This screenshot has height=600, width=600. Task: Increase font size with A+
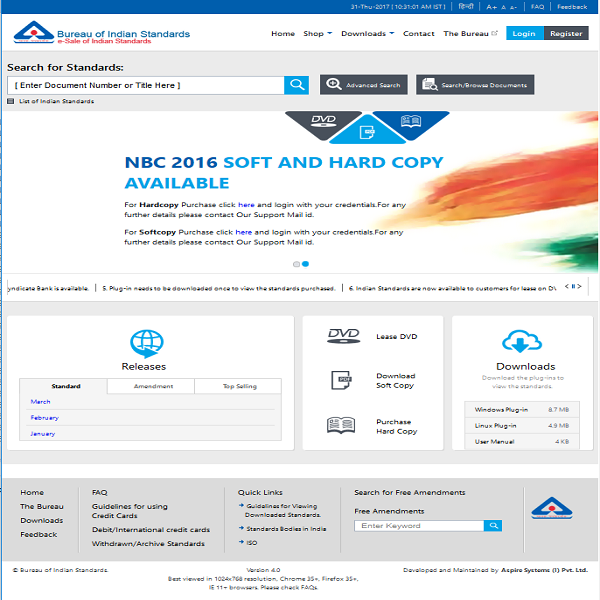point(491,7)
